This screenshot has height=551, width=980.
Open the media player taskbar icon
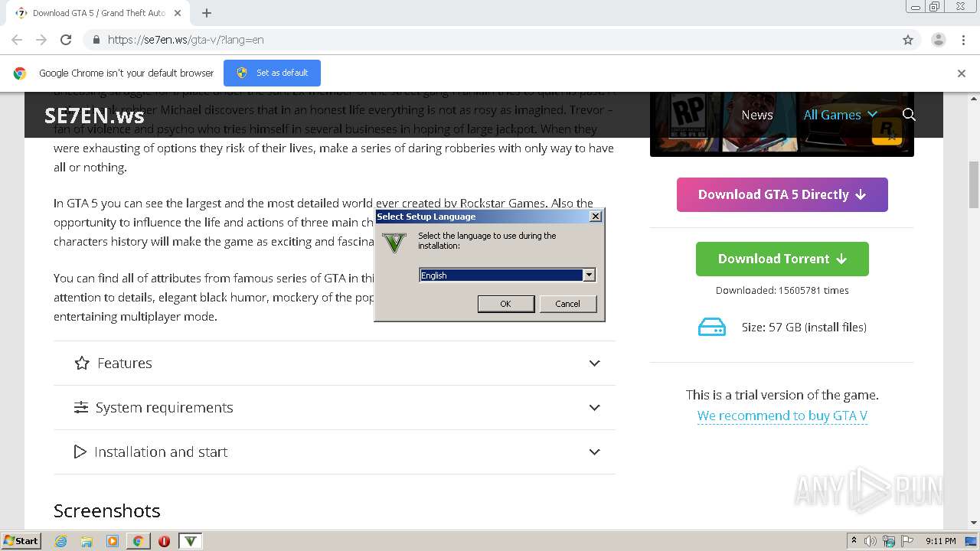(x=113, y=541)
